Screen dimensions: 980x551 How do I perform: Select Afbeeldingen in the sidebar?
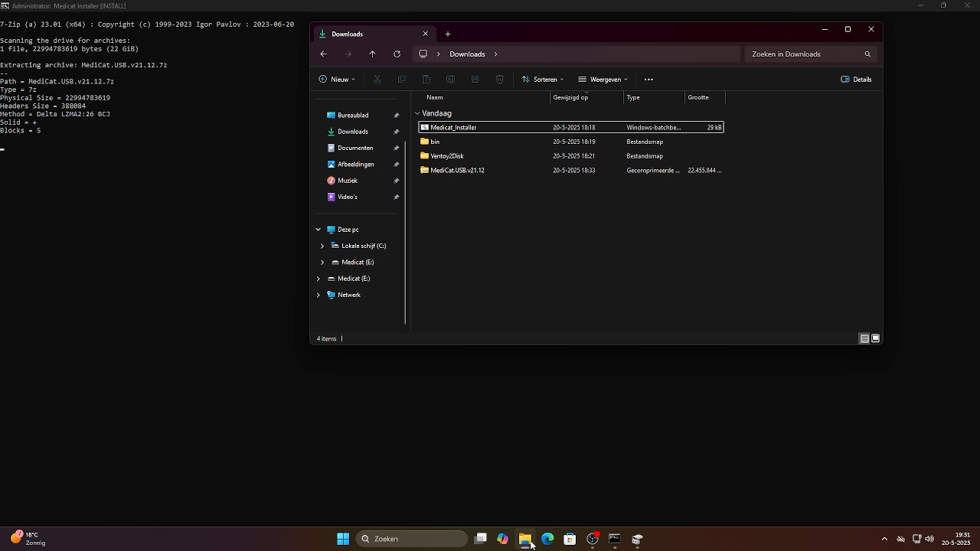356,165
